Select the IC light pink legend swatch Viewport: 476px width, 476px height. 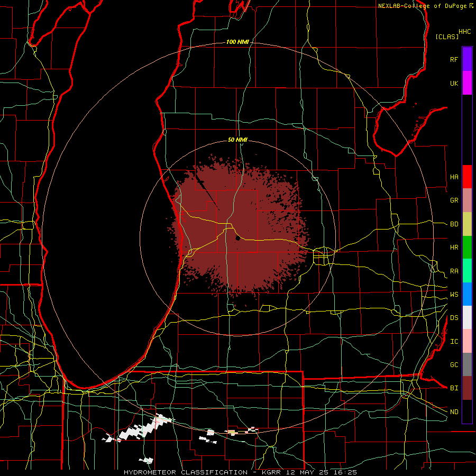pyautogui.click(x=467, y=341)
